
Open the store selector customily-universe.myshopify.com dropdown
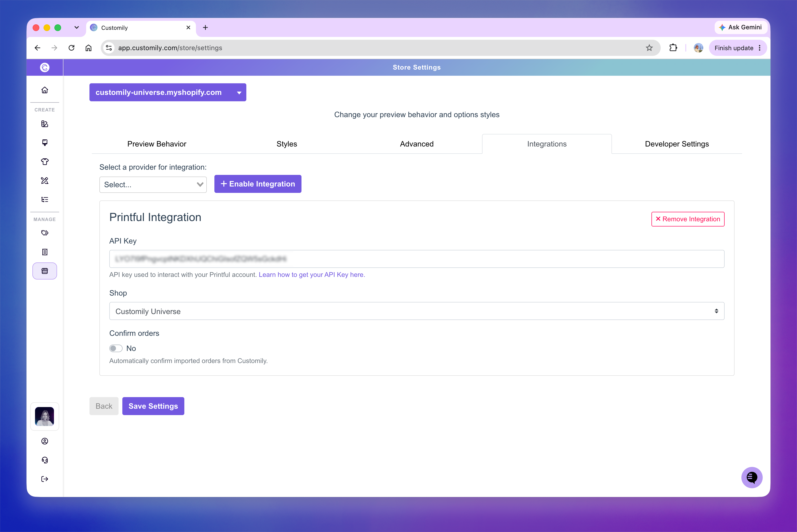click(x=168, y=92)
